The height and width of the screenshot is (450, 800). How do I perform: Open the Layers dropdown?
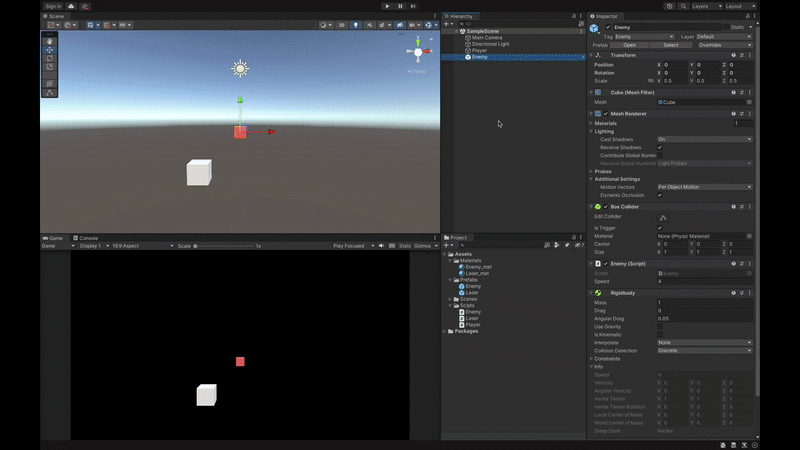click(x=707, y=6)
